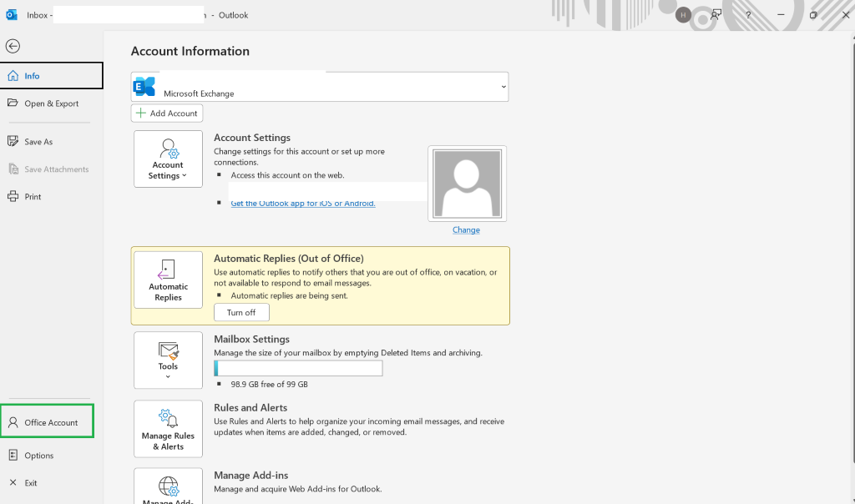Open Office Account page
Viewport: 855px width, 504px height.
48,422
